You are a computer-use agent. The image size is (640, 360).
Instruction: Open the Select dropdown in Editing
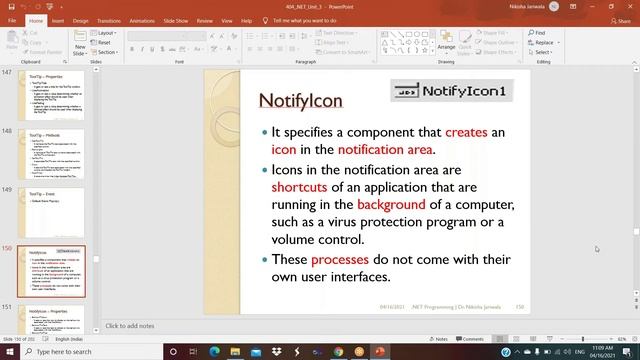540,52
